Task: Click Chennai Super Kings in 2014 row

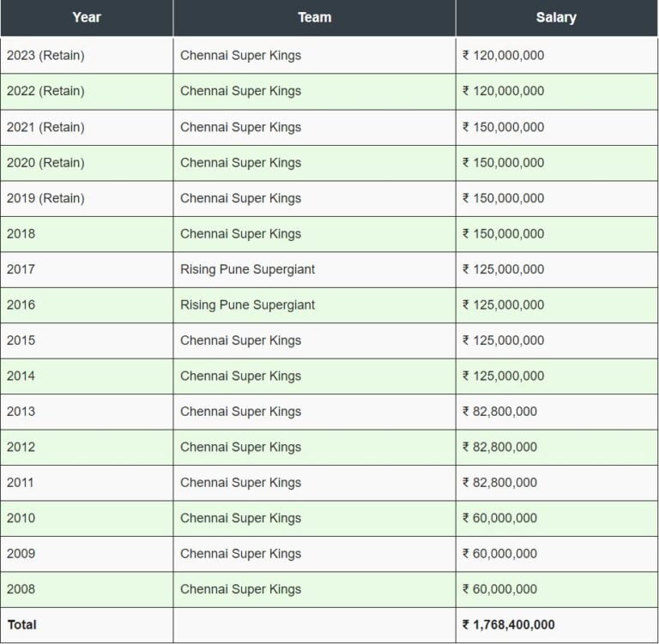Action: coord(241,376)
